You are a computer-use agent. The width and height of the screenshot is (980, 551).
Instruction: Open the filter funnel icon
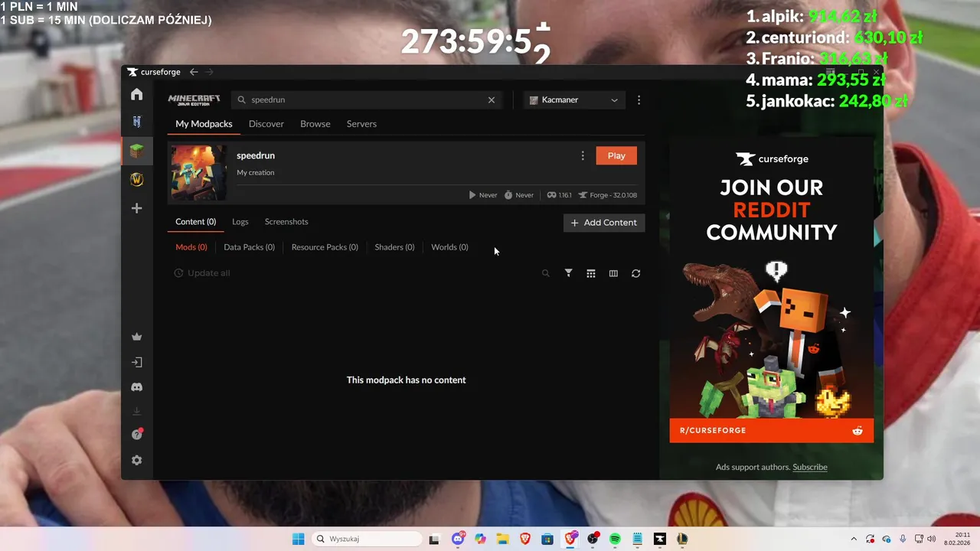click(568, 273)
